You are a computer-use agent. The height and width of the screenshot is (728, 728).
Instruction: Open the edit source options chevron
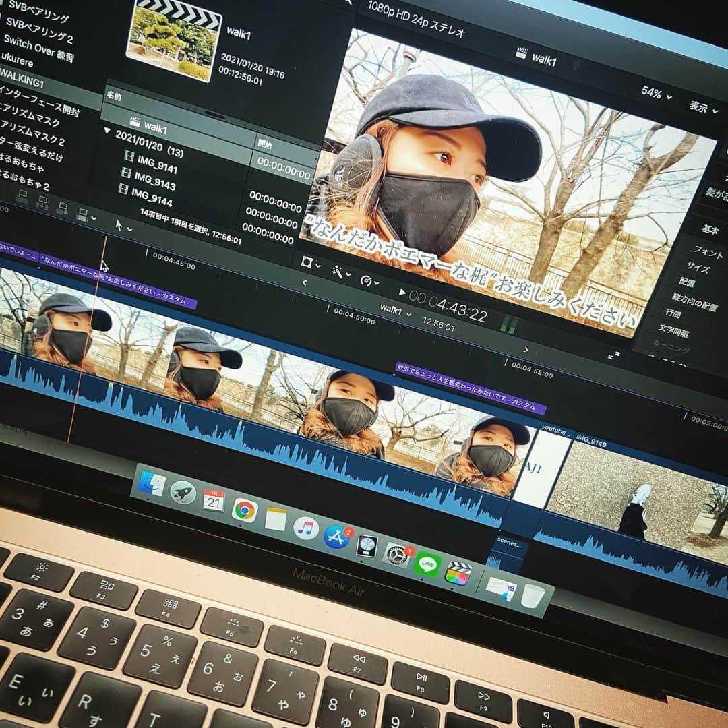pos(94,218)
